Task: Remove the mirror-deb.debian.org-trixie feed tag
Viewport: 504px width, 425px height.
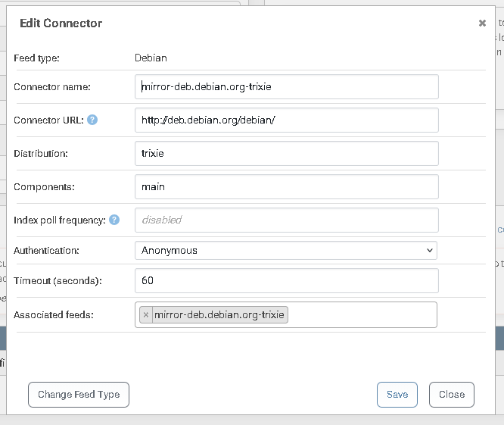Action: (146, 314)
